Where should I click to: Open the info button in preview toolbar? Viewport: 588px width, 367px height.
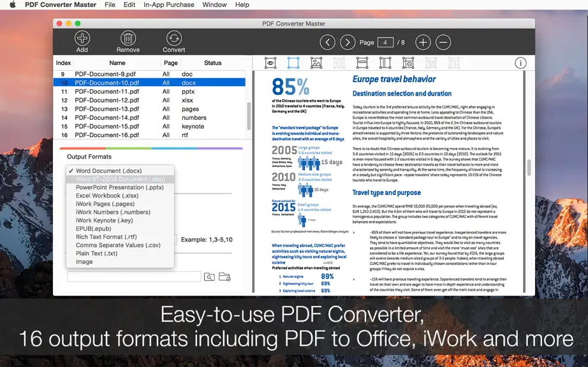click(520, 63)
